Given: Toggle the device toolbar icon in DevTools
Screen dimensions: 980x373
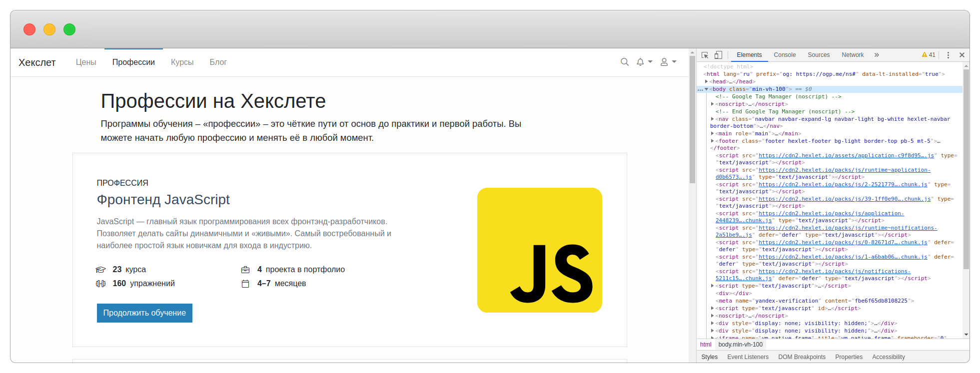Looking at the screenshot, I should tap(718, 55).
